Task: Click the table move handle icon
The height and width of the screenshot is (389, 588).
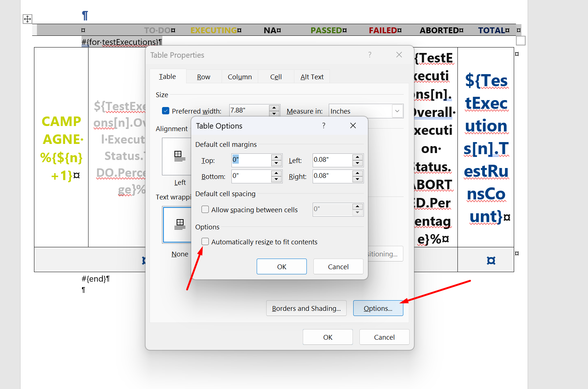Action: pos(27,19)
